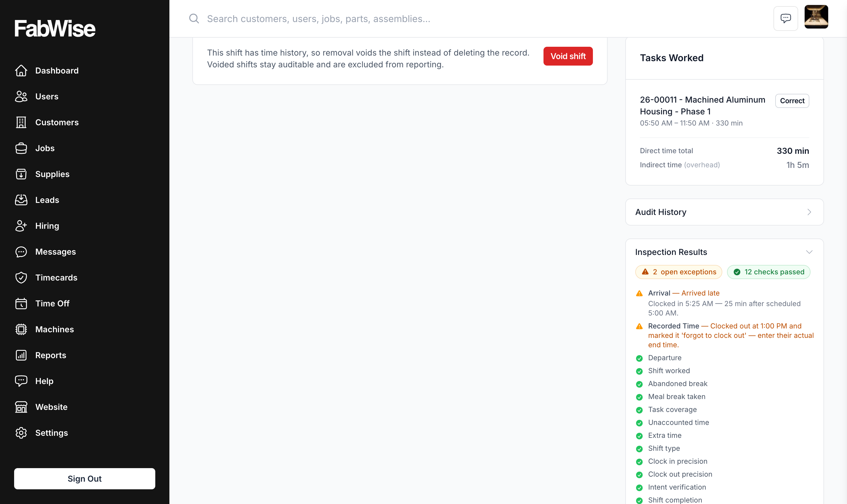Click the Customers building icon

pyautogui.click(x=21, y=122)
